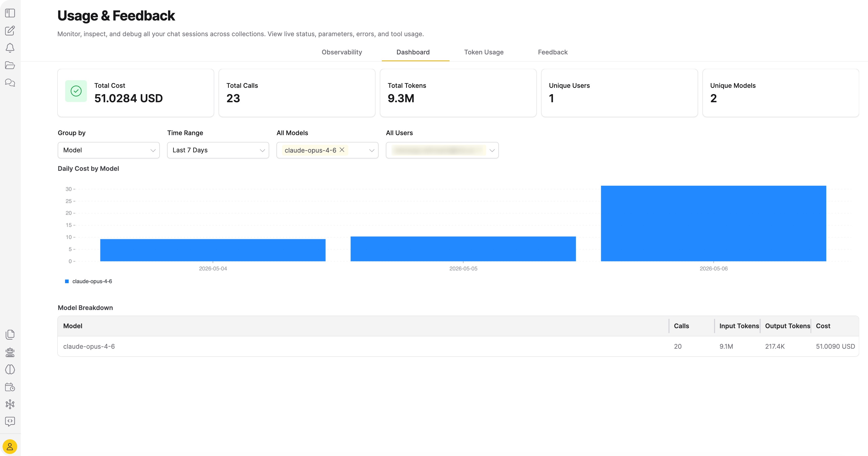Click the Unique Users value 1
The width and height of the screenshot is (868, 456).
coord(551,98)
